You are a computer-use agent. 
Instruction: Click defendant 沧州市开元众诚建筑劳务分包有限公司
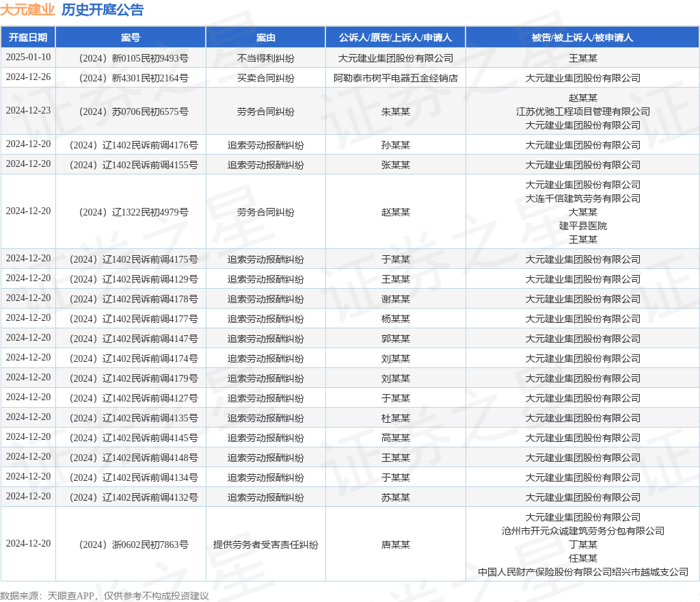click(x=582, y=531)
